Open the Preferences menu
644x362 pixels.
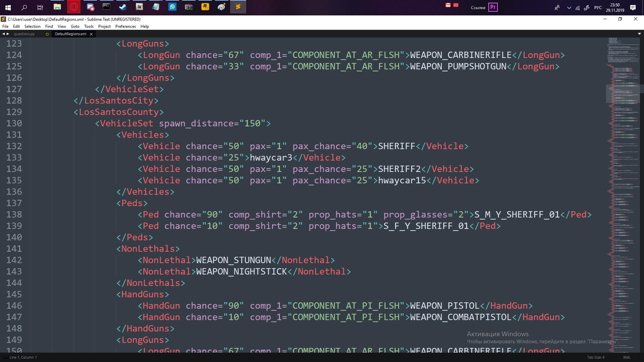[x=125, y=26]
